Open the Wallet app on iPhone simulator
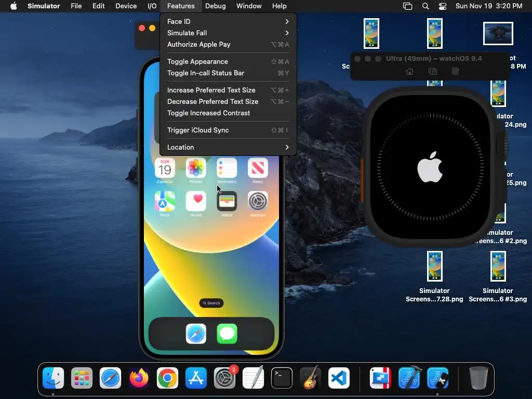Screen dimensions: 532x399 pos(227,201)
